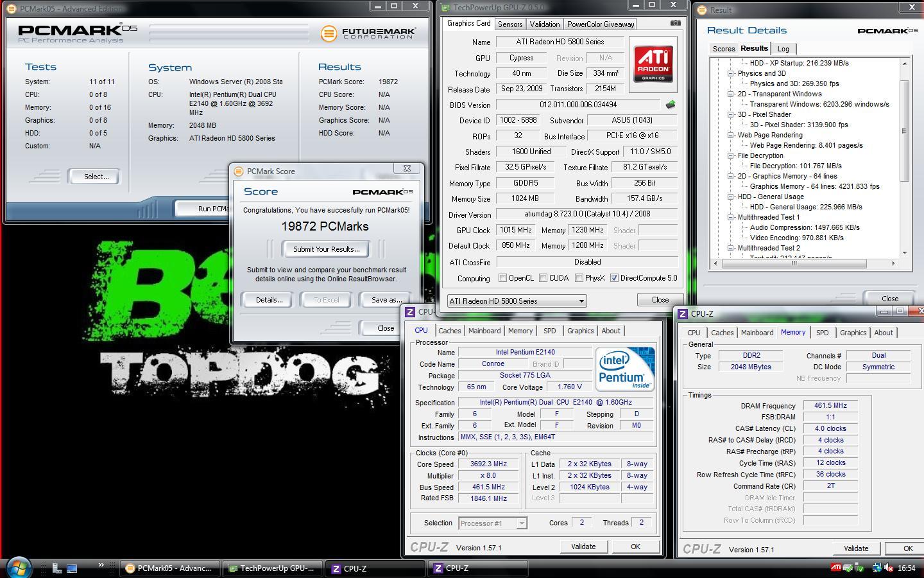Click the scroll down arrow in Result Details

[x=905, y=252]
